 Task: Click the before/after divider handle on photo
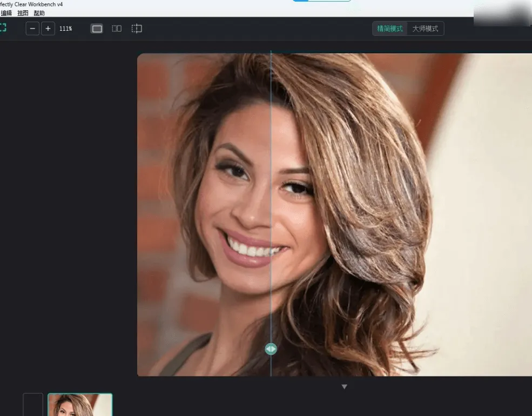tap(271, 349)
